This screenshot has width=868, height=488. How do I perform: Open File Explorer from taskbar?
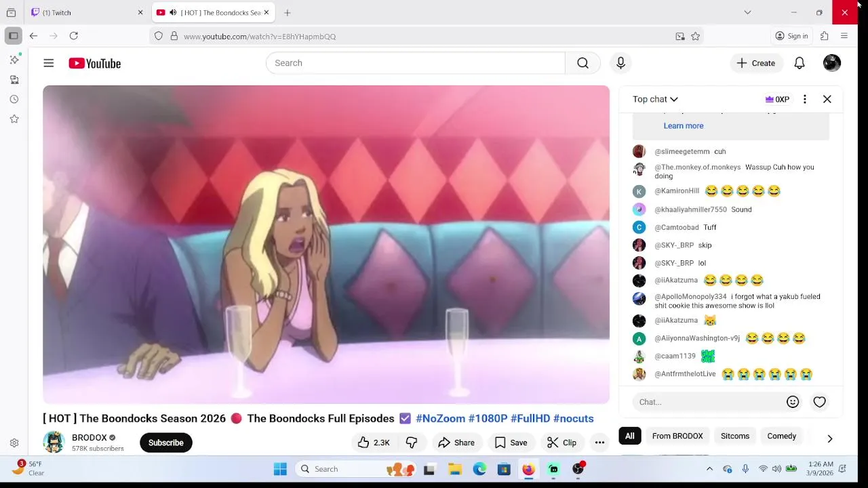454,469
